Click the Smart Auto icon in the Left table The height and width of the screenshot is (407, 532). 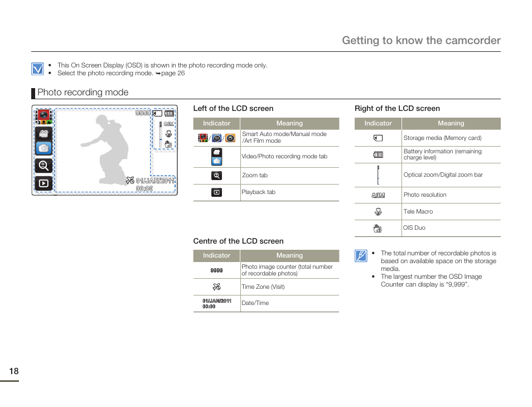click(203, 138)
